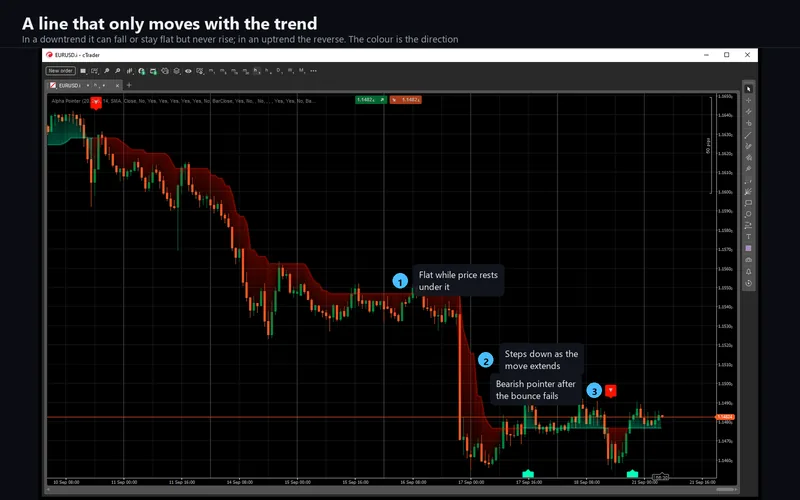
Task: Click the bell price alert icon
Action: [x=748, y=271]
